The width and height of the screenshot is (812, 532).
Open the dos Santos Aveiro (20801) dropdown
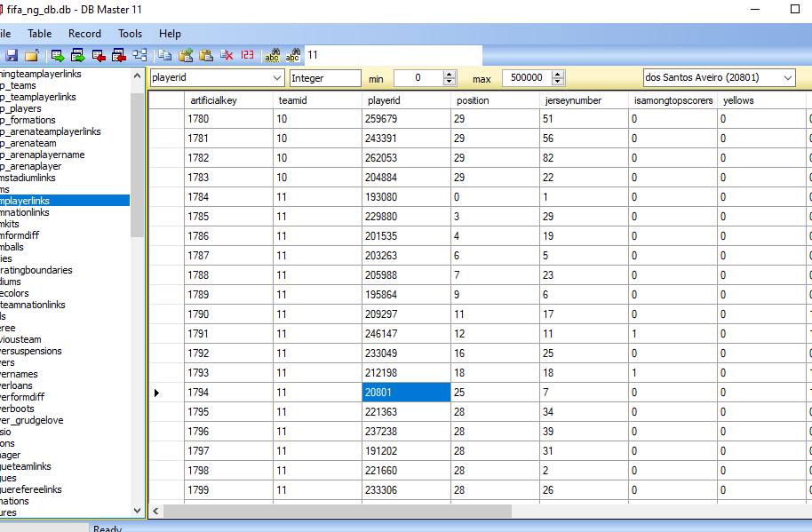(788, 78)
